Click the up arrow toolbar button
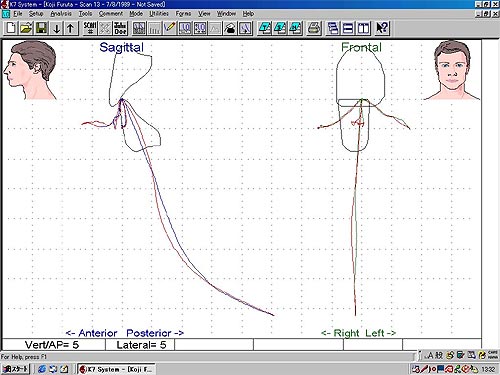This screenshot has width=500, height=375. (x=71, y=28)
